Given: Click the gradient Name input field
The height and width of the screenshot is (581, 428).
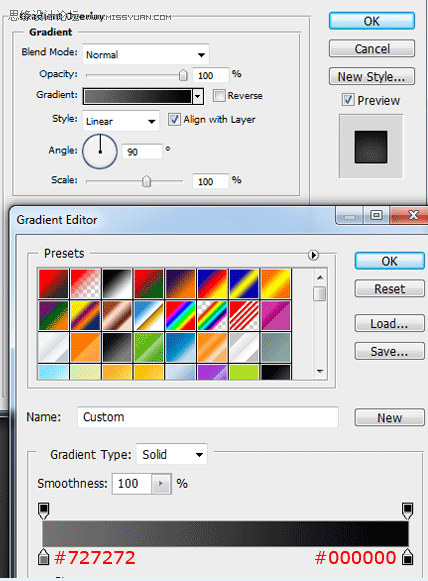Looking at the screenshot, I should point(208,417).
